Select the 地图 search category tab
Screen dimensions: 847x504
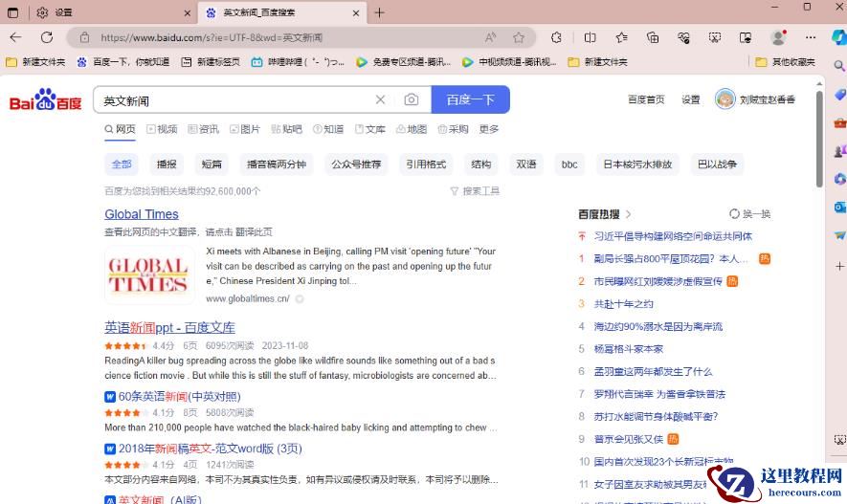pyautogui.click(x=412, y=129)
